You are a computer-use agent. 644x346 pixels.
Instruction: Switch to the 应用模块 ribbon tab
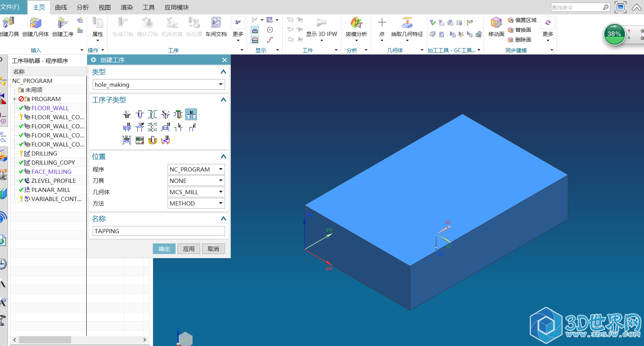pyautogui.click(x=177, y=7)
